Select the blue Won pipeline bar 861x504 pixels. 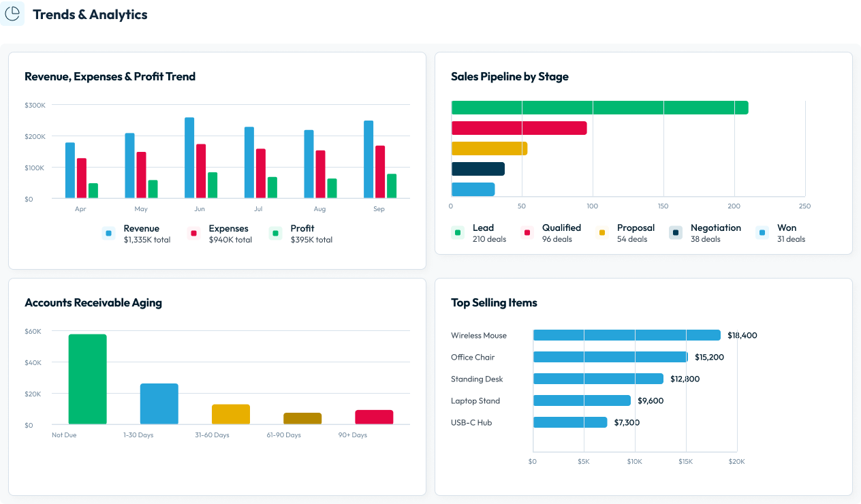point(473,189)
